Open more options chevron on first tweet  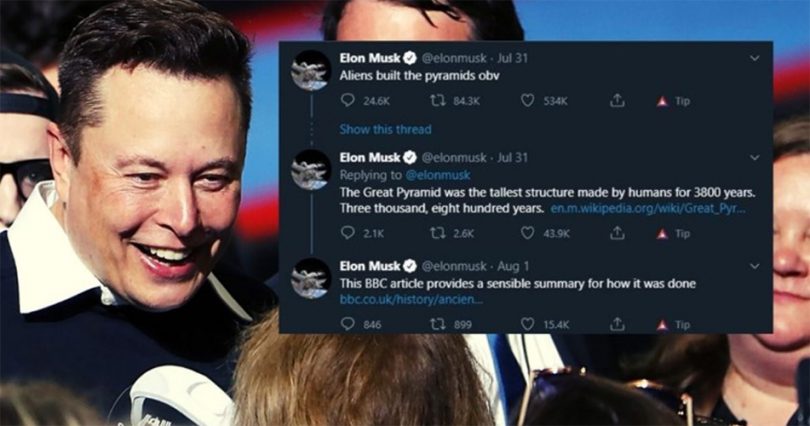tap(755, 58)
